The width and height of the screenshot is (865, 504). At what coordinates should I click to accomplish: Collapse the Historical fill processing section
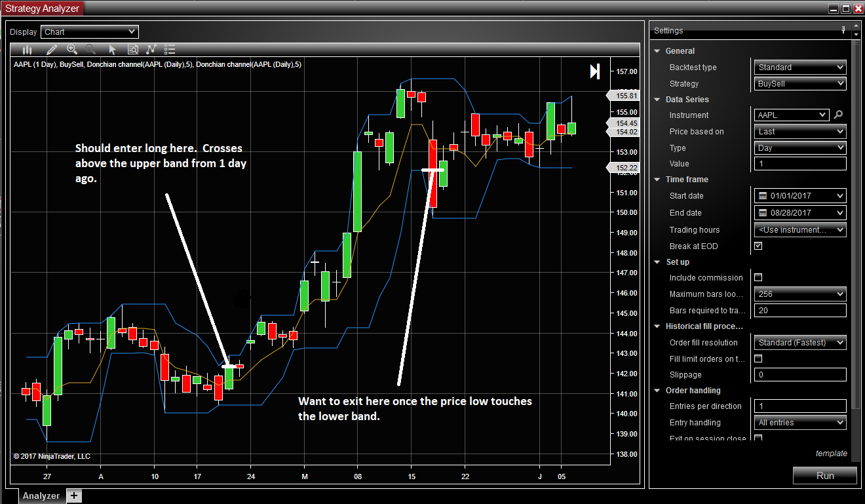coord(657,326)
